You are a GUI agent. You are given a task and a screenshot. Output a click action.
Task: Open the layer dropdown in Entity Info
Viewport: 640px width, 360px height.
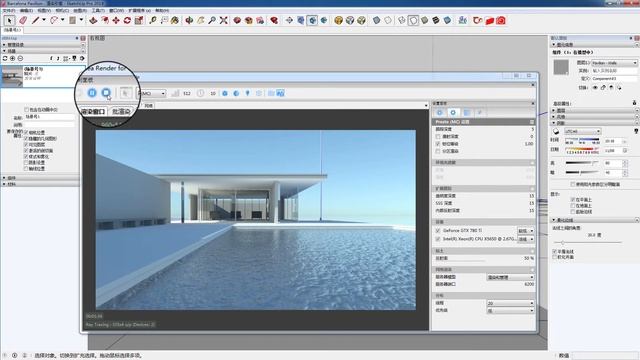614,63
